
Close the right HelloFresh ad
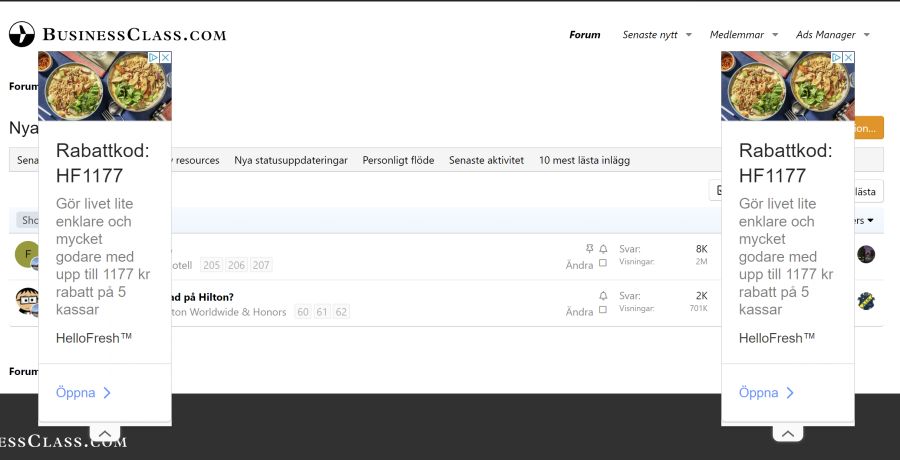pos(848,58)
